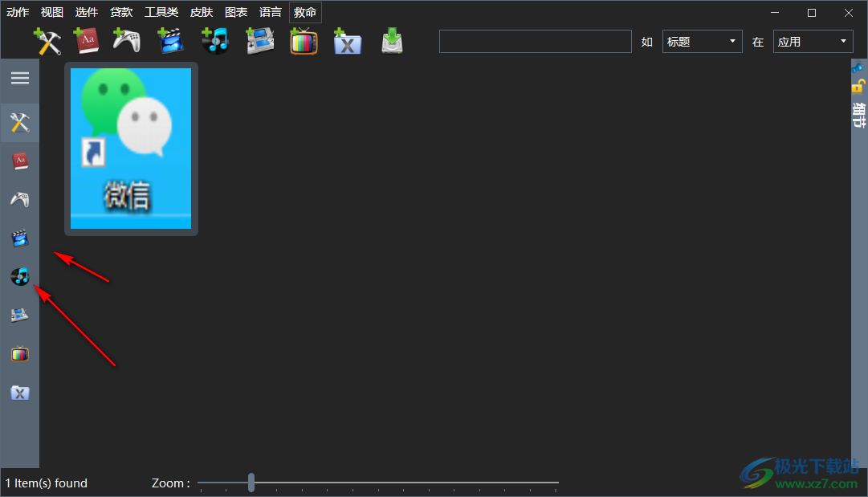868x497 pixels.
Task: Click the add music note icon in toolbar
Action: 214,41
